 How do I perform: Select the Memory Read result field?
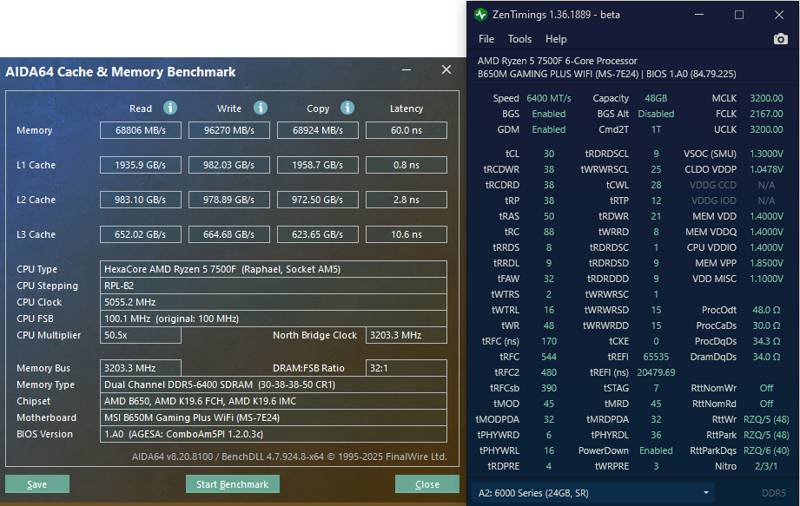(140, 130)
